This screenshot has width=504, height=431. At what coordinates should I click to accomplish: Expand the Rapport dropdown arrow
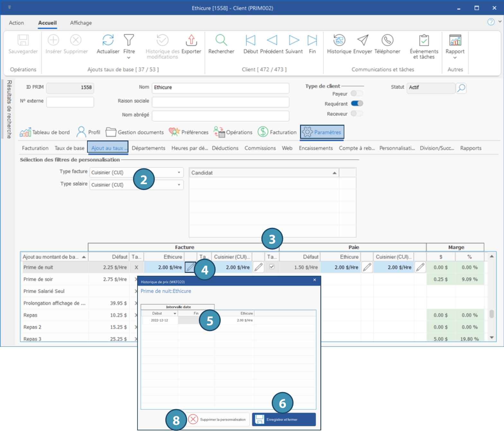(455, 58)
